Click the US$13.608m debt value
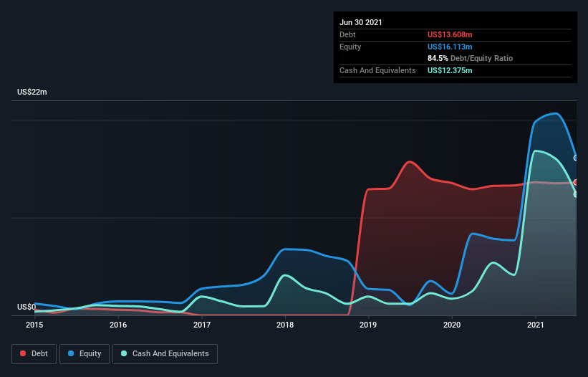 coord(450,34)
